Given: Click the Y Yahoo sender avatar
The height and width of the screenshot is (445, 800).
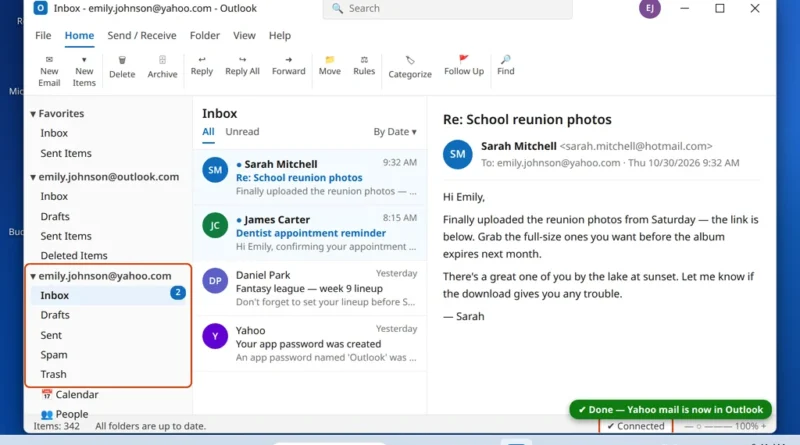Looking at the screenshot, I should pyautogui.click(x=215, y=336).
